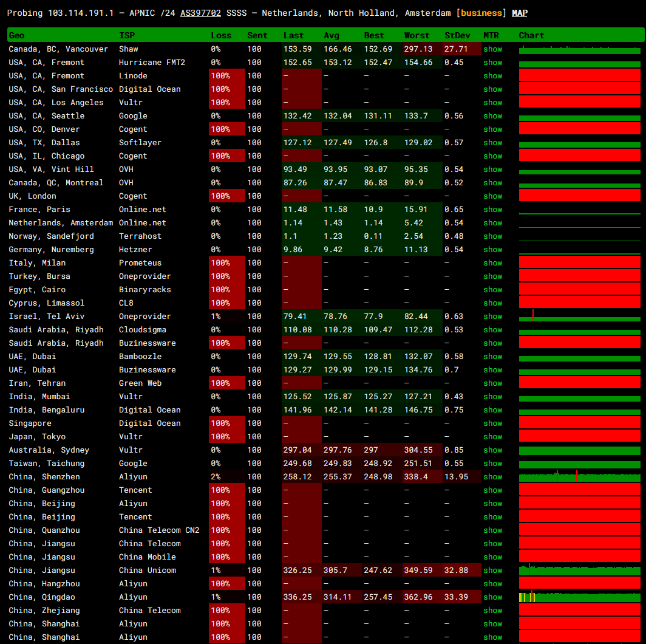The image size is (646, 644).
Task: Open the AS397702 network link
Action: point(200,13)
